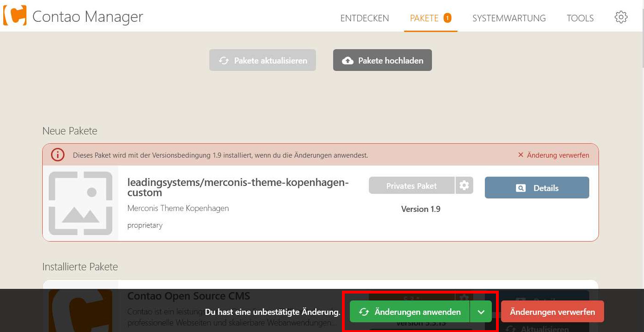Click the leadingsystems/merconis-theme-kopenhagen-custom package title

tap(238, 187)
